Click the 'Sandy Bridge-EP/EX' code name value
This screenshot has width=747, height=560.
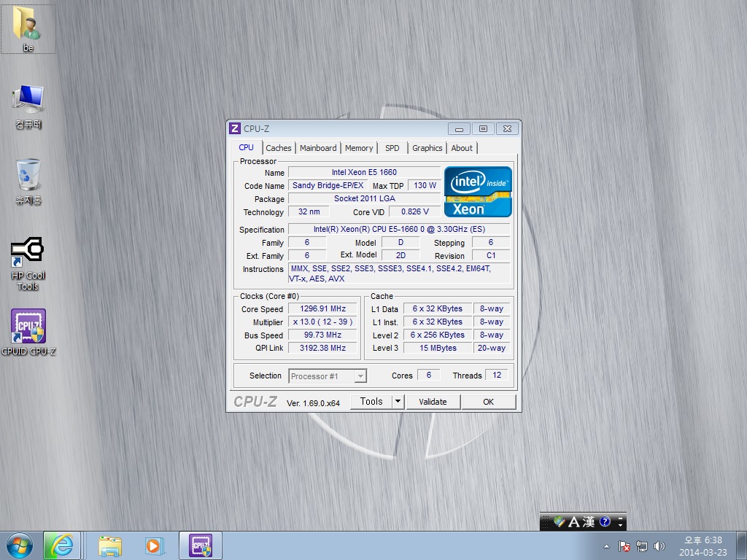click(x=328, y=186)
